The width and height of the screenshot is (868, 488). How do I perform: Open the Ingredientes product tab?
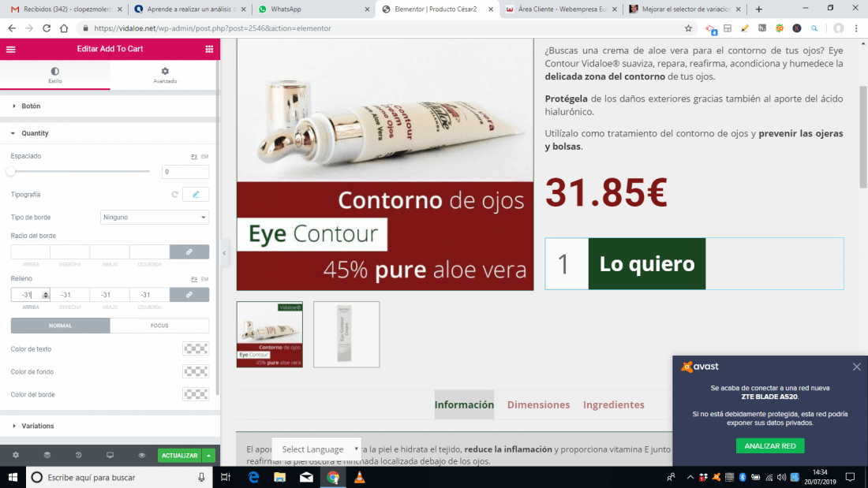click(x=613, y=404)
